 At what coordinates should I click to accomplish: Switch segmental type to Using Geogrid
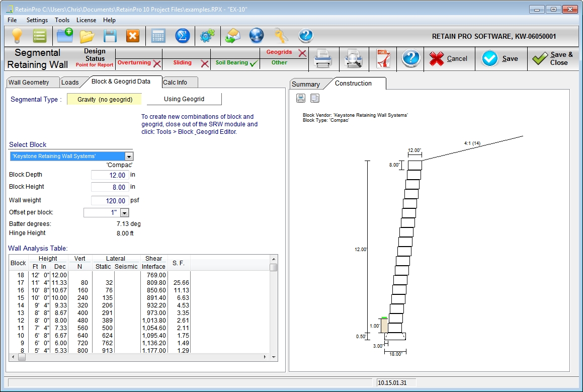pyautogui.click(x=184, y=99)
